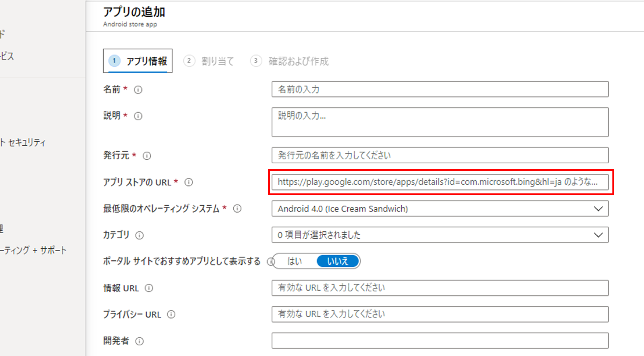Open the 確認および作成 step tab

pos(290,61)
